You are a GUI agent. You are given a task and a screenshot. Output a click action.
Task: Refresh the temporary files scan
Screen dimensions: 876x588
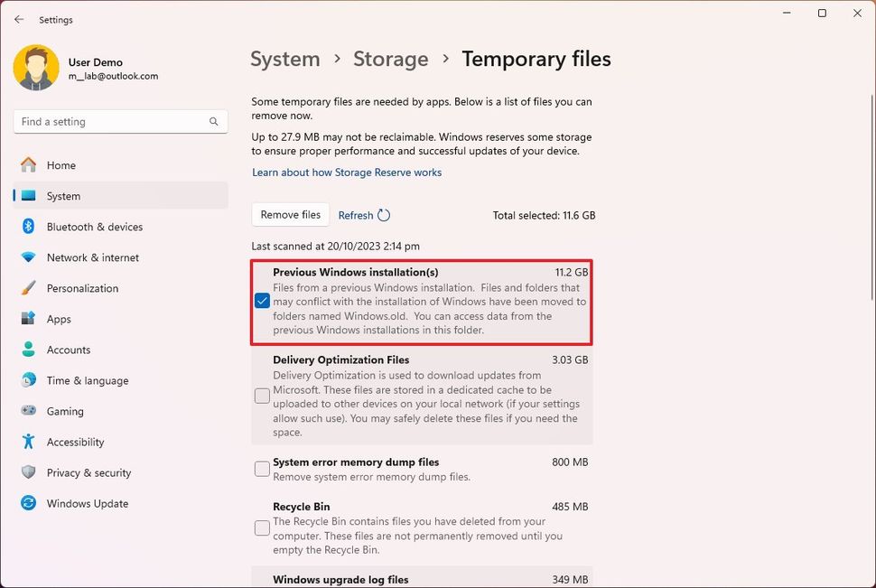click(x=363, y=215)
